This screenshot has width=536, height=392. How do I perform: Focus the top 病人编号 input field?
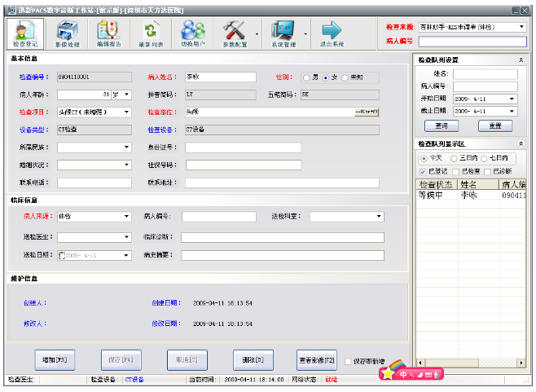coord(472,42)
